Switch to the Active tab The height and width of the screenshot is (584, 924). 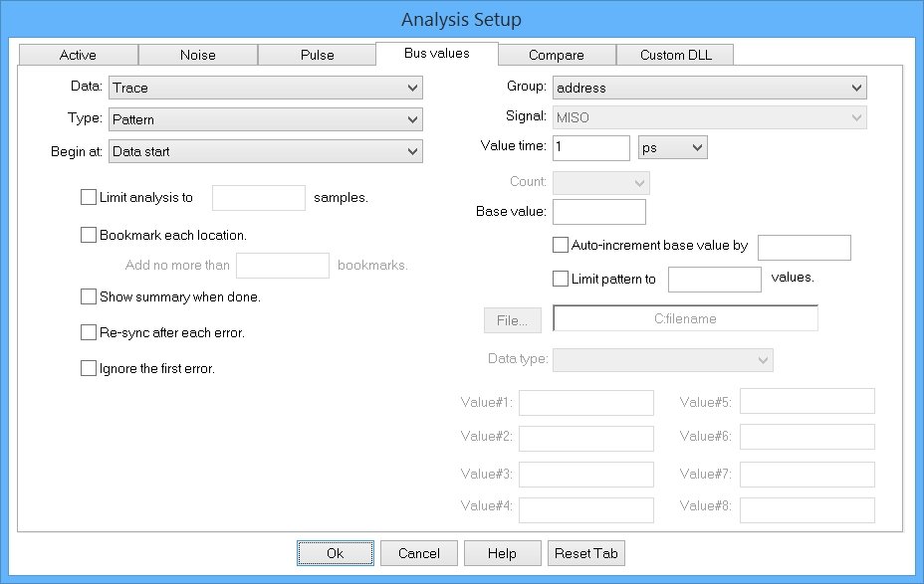[78, 55]
